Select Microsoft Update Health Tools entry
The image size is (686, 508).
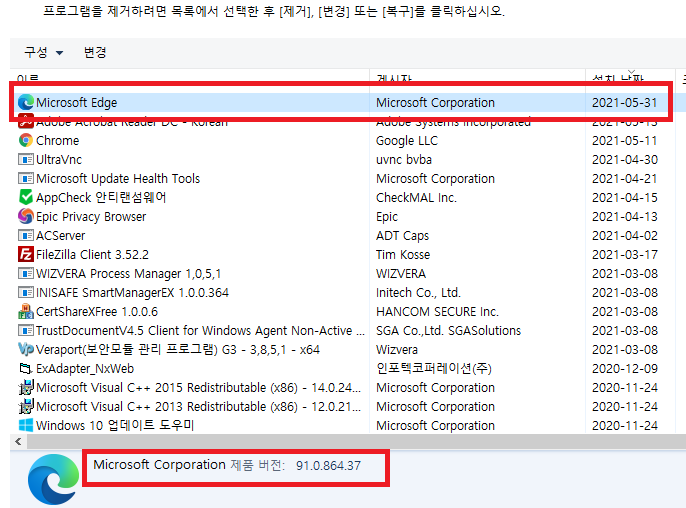[x=118, y=179]
